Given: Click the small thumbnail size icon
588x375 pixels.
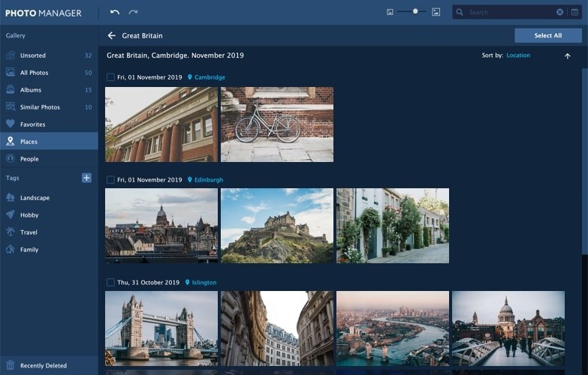Looking at the screenshot, I should (x=390, y=13).
